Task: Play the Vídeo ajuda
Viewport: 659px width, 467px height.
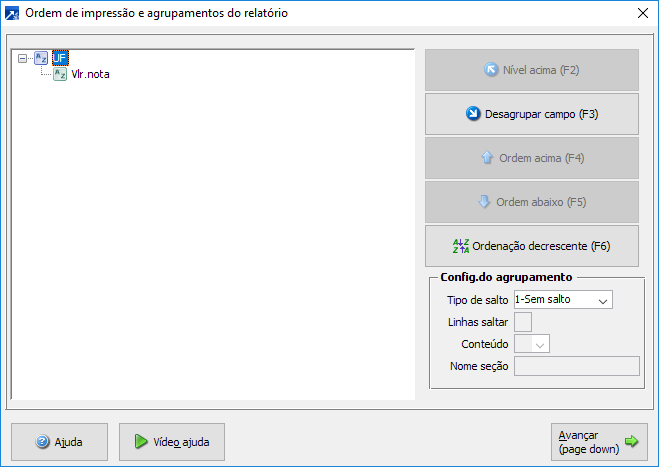Action: tap(172, 442)
